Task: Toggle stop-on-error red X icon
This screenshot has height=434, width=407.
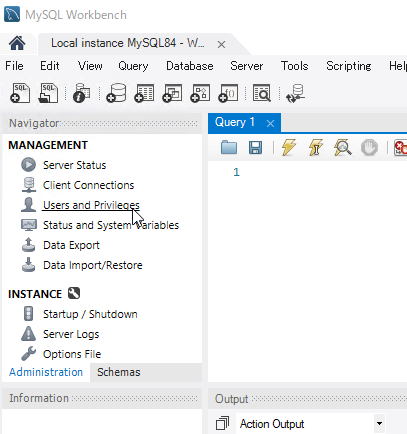Action: (x=400, y=148)
